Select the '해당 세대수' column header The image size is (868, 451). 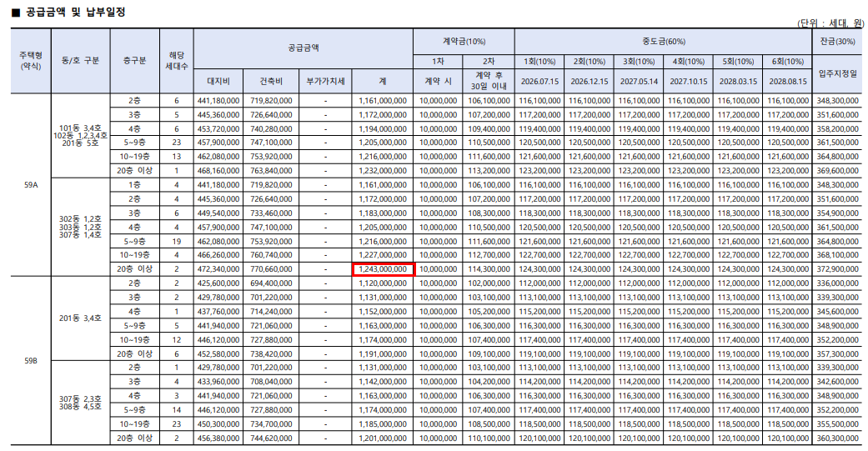tap(177, 61)
